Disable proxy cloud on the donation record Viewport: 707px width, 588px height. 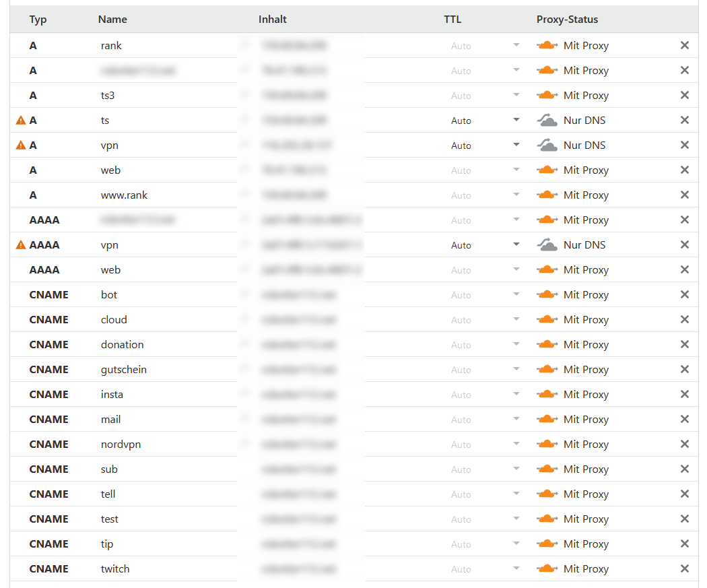(547, 345)
